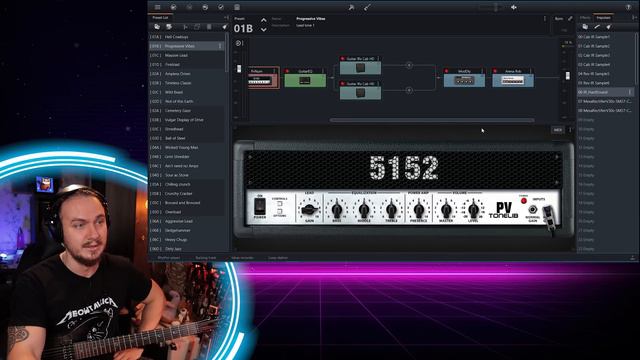640x360 pixels.
Task: Click the guitar icon in top toolbar
Action: 367,7
